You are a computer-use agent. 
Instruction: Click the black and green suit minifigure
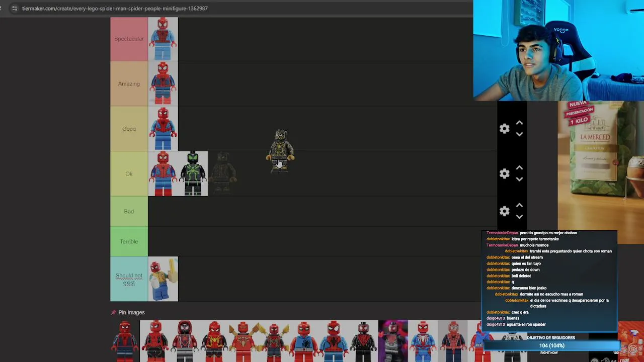pyautogui.click(x=193, y=174)
